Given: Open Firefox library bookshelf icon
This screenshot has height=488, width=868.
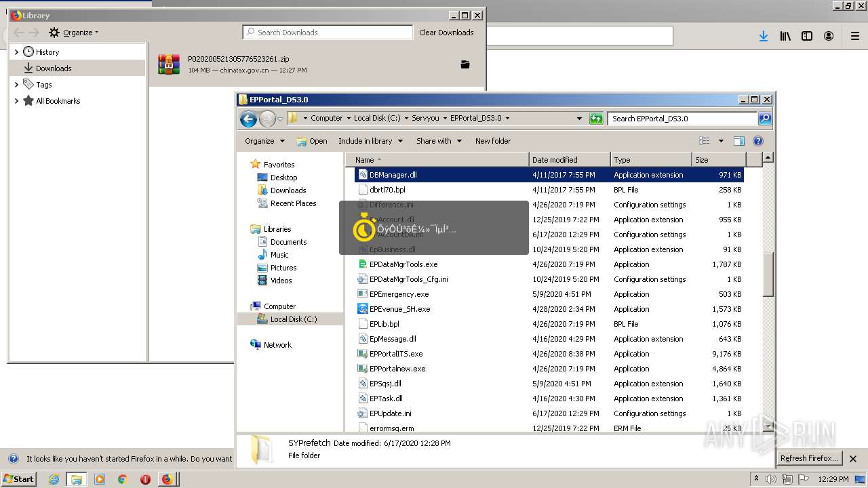Looking at the screenshot, I should (x=785, y=36).
